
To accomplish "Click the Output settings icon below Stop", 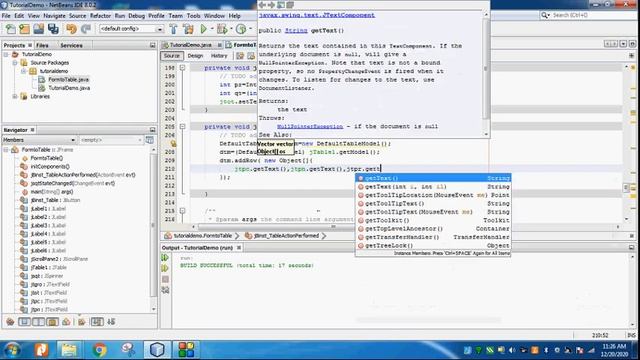I will (165, 290).
